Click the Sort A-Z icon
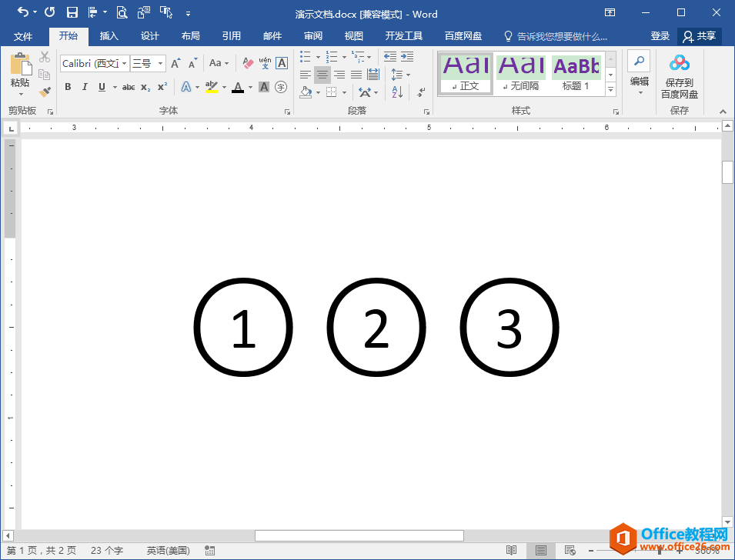Screen dimensions: 735x560 [397, 92]
